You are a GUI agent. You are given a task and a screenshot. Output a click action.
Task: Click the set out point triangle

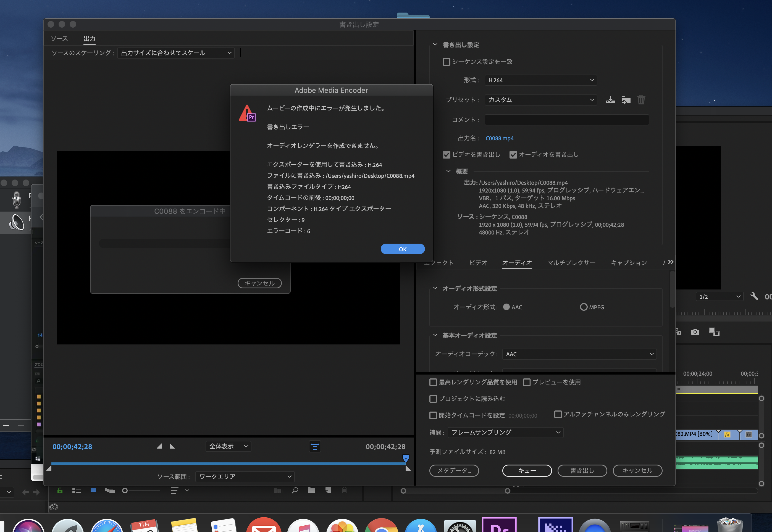click(x=172, y=446)
